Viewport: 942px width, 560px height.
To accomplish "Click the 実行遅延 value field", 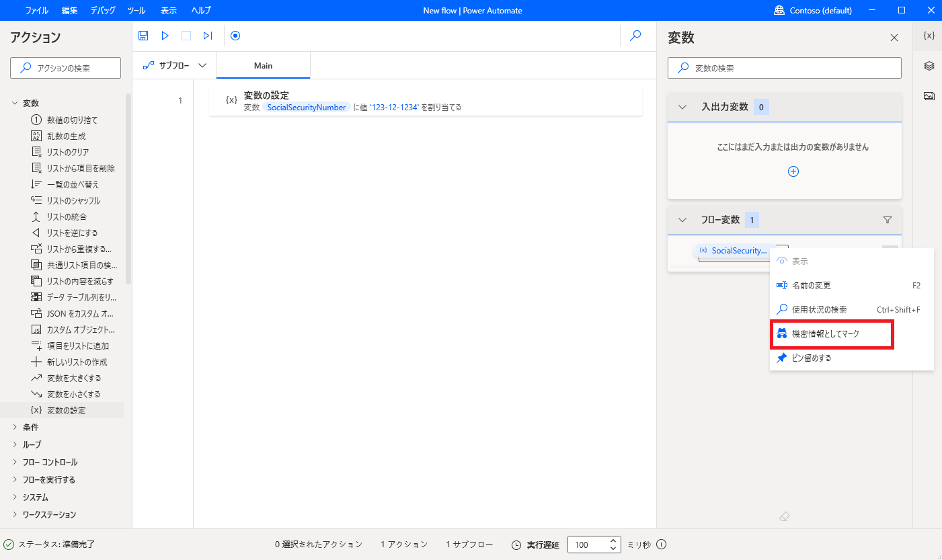I will pos(588,545).
